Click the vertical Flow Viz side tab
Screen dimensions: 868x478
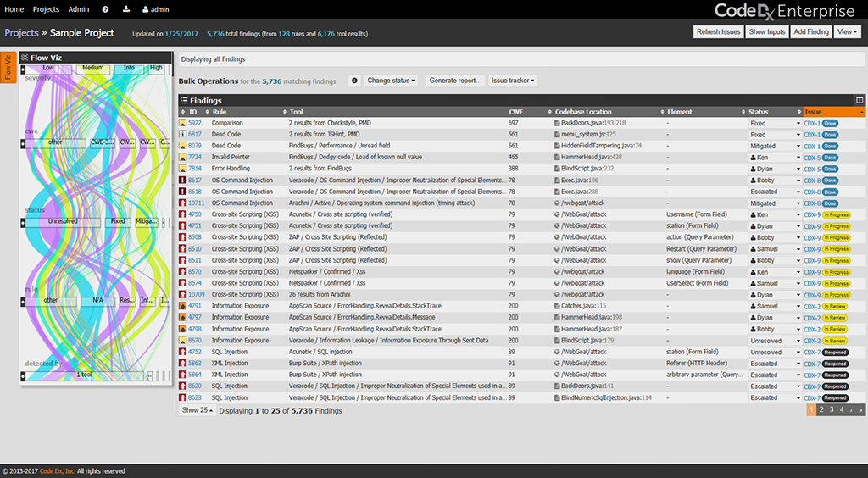pos(8,67)
